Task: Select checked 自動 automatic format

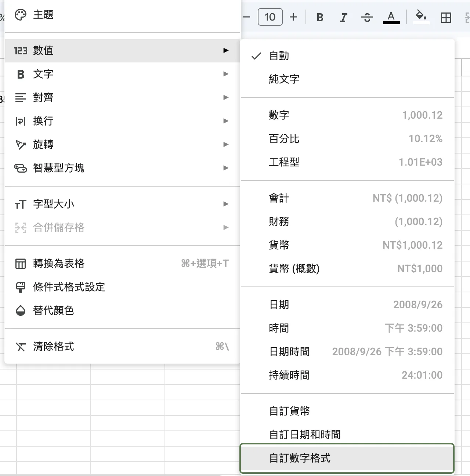Action: (347, 55)
